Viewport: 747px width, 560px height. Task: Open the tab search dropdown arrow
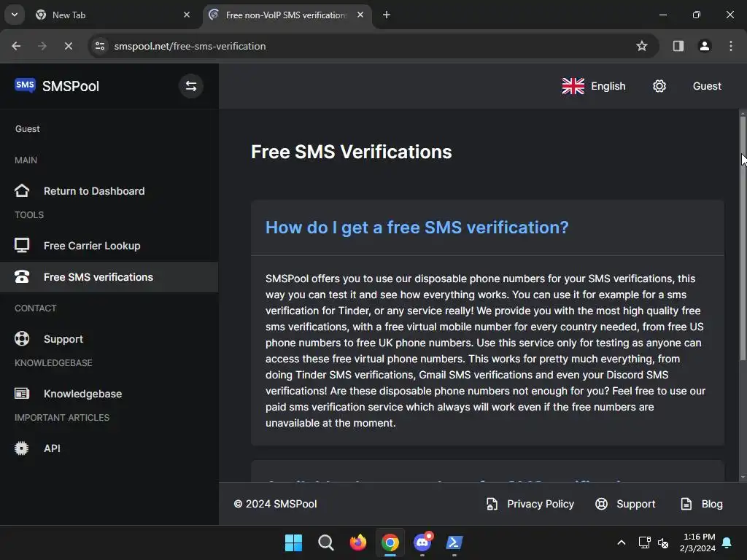pyautogui.click(x=15, y=15)
